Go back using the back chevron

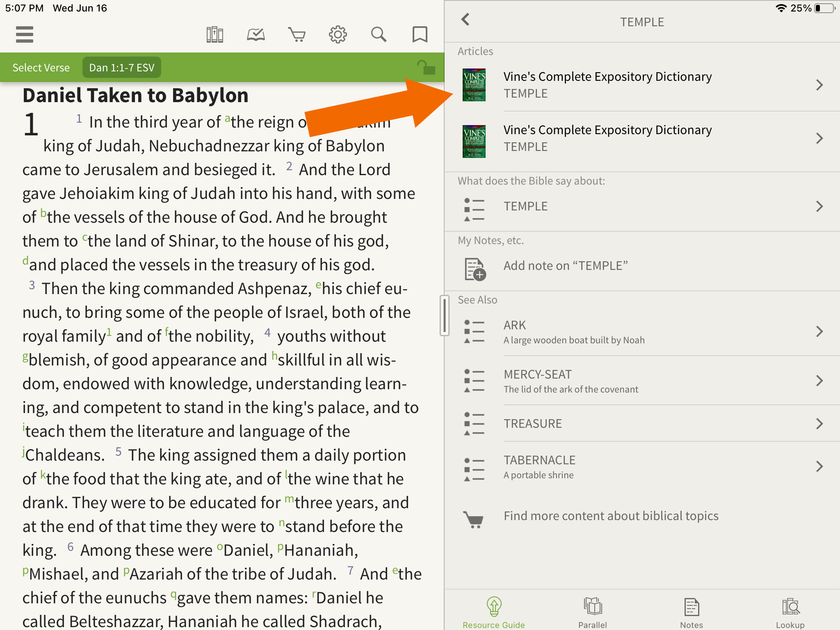466,19
